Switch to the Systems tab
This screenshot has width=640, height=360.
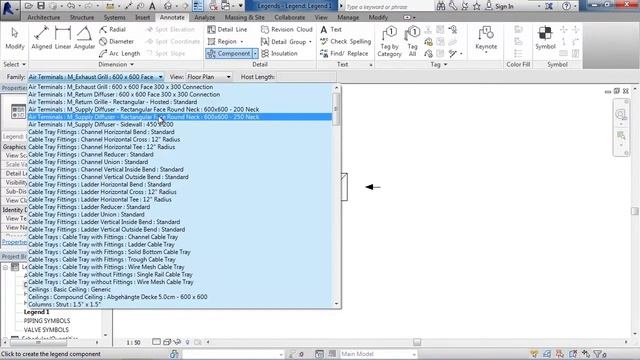coord(114,18)
